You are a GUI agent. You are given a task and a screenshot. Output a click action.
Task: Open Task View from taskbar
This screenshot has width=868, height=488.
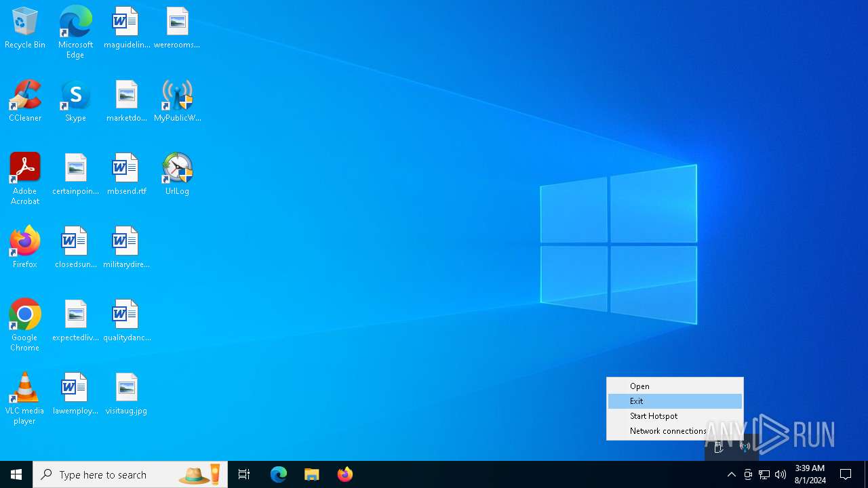tap(244, 474)
